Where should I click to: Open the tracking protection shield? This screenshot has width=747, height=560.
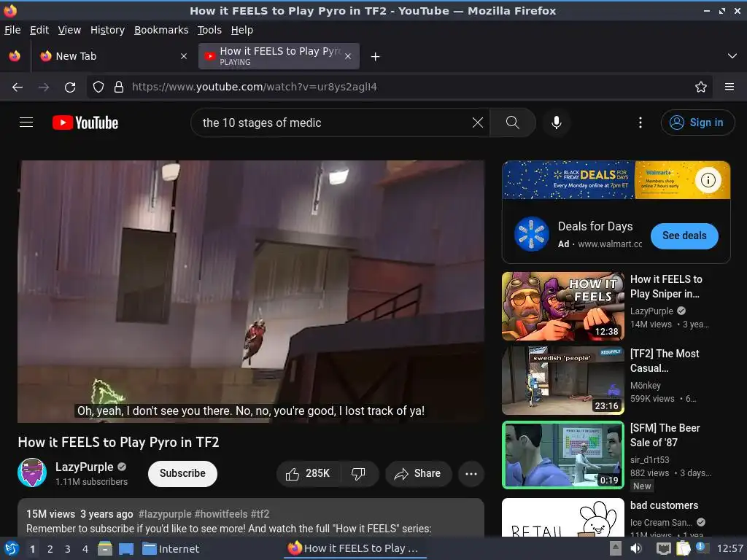coord(98,87)
